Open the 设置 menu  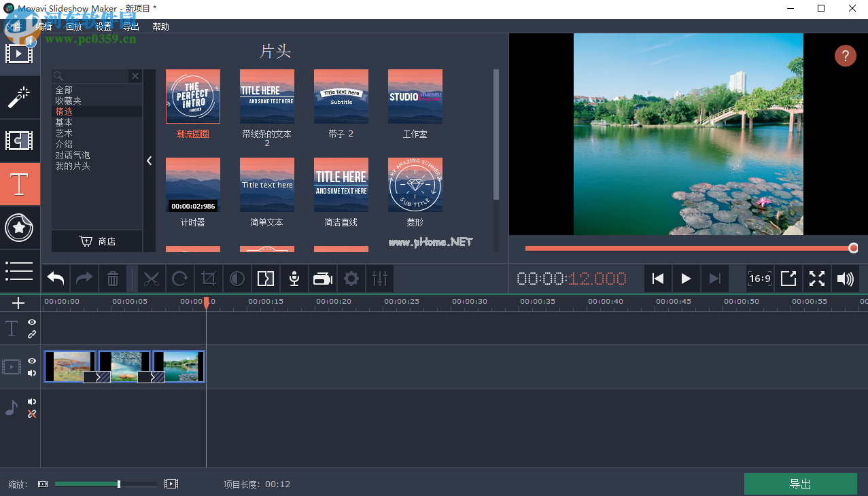point(103,26)
